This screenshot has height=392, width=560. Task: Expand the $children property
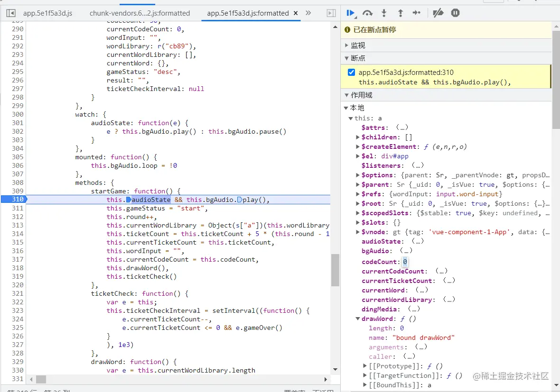tap(358, 137)
